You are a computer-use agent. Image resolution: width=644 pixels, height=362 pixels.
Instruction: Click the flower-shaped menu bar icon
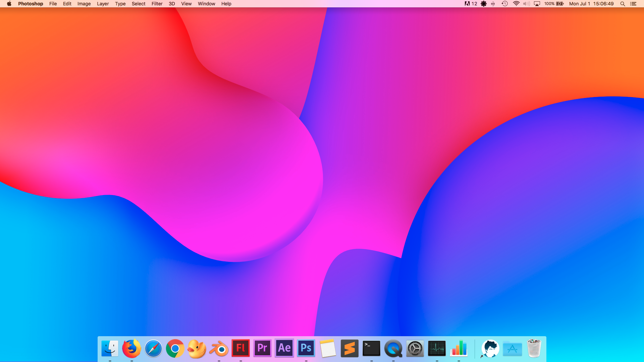(484, 4)
